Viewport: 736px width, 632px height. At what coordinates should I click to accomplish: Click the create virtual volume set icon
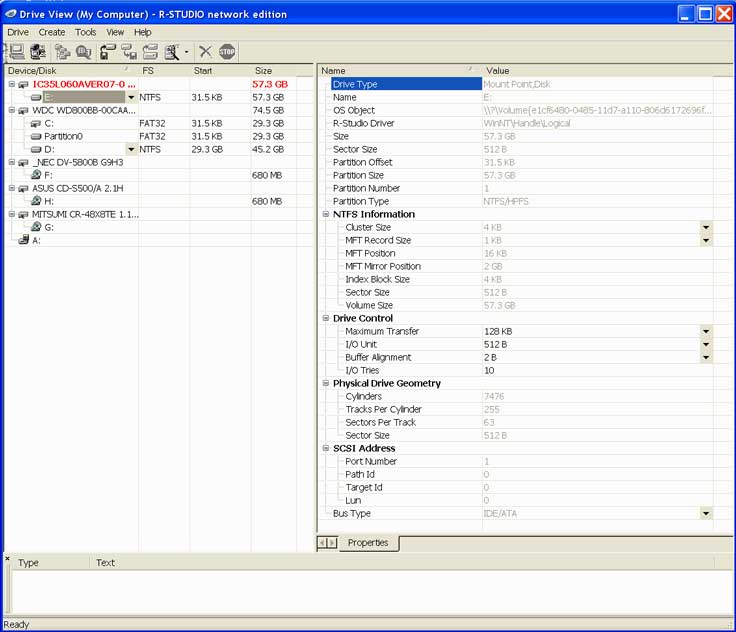[172, 52]
